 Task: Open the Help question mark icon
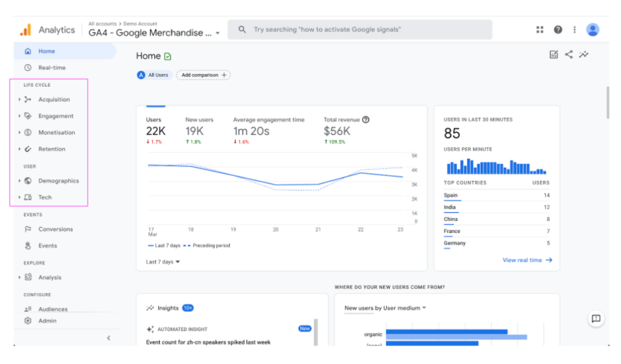558,30
